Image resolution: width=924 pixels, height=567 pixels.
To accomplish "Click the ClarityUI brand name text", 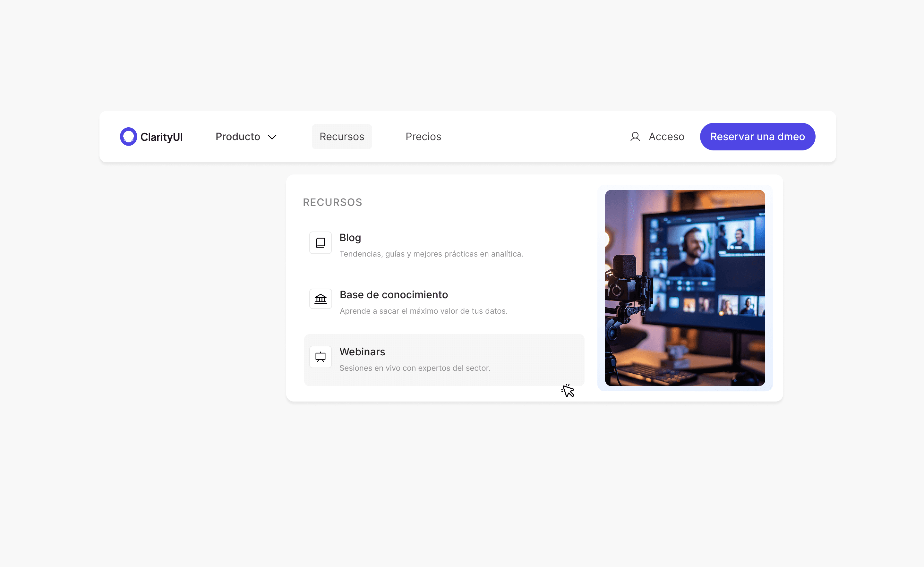I will tap(161, 137).
